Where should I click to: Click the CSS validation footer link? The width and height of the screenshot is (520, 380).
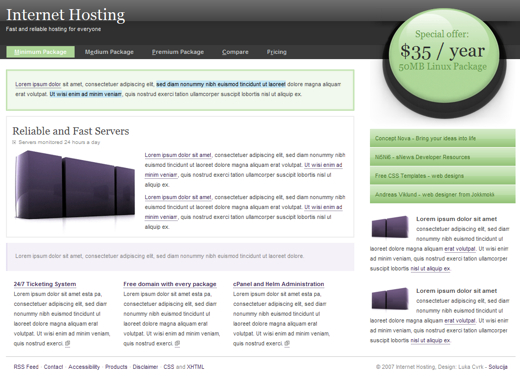[169, 367]
